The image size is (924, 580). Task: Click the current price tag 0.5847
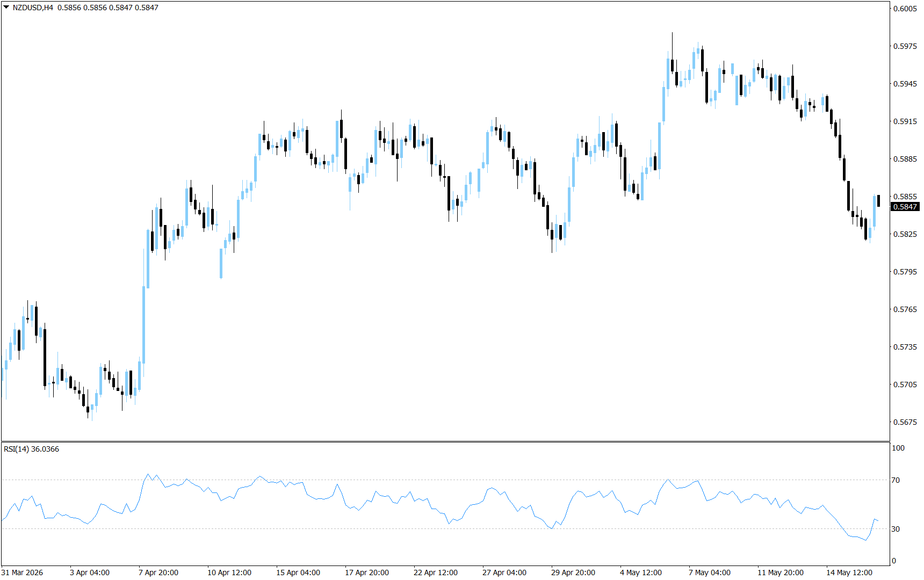[905, 207]
